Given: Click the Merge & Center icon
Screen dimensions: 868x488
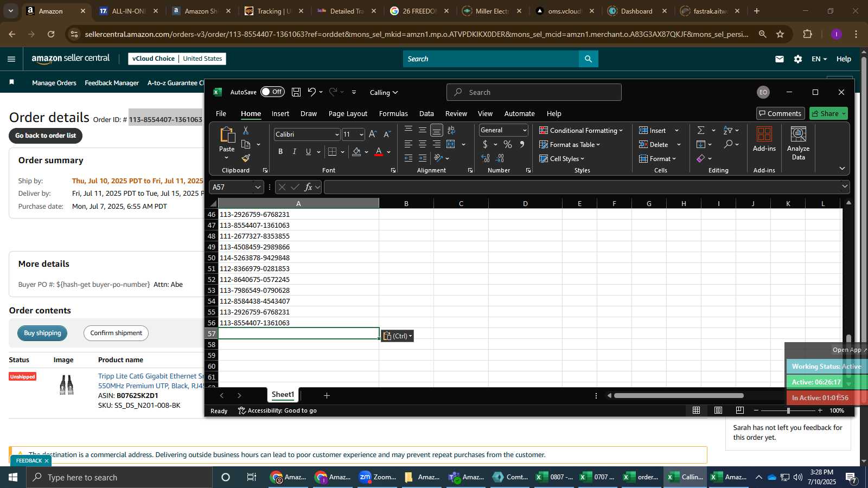Looking at the screenshot, I should [x=451, y=144].
